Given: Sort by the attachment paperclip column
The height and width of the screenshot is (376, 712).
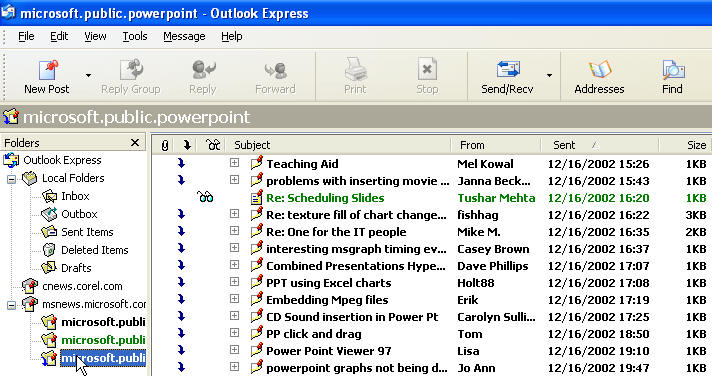Looking at the screenshot, I should [x=165, y=145].
